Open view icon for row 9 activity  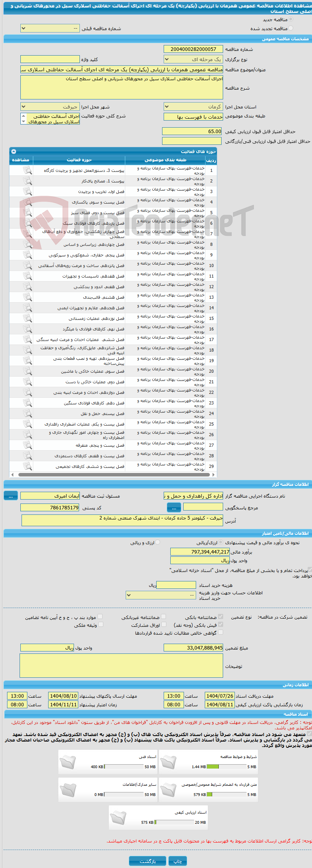click(27, 255)
